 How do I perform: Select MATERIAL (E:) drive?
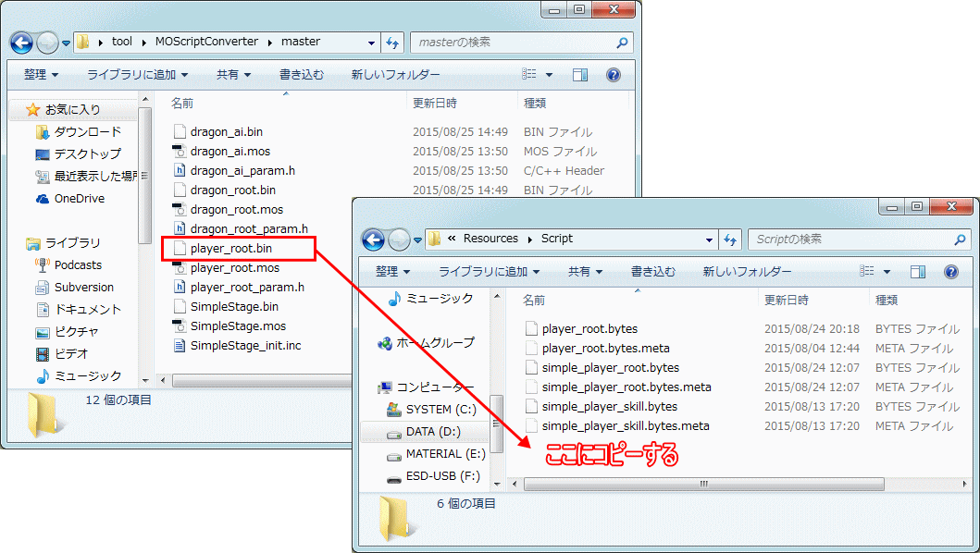(x=436, y=454)
